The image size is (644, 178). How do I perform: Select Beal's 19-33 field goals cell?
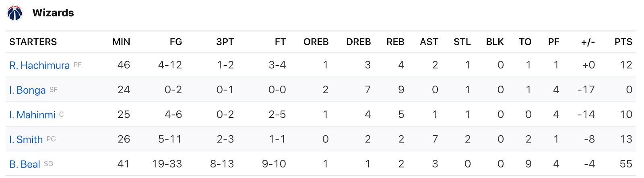(167, 164)
